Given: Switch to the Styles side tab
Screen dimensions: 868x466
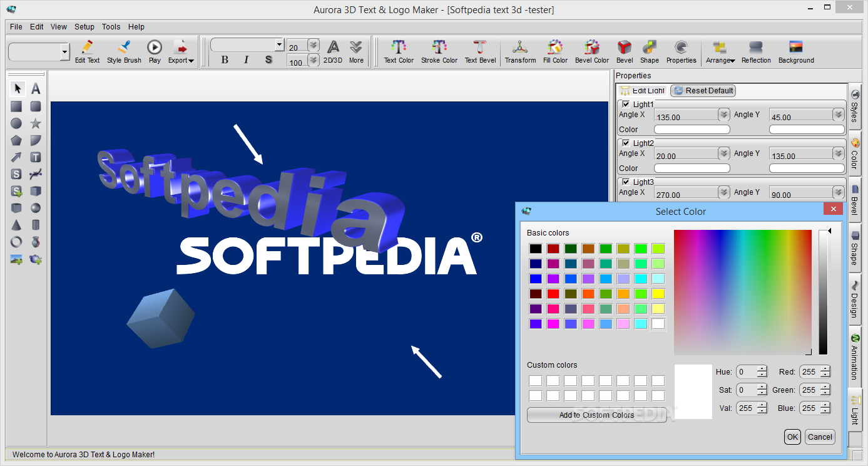Looking at the screenshot, I should [855, 106].
